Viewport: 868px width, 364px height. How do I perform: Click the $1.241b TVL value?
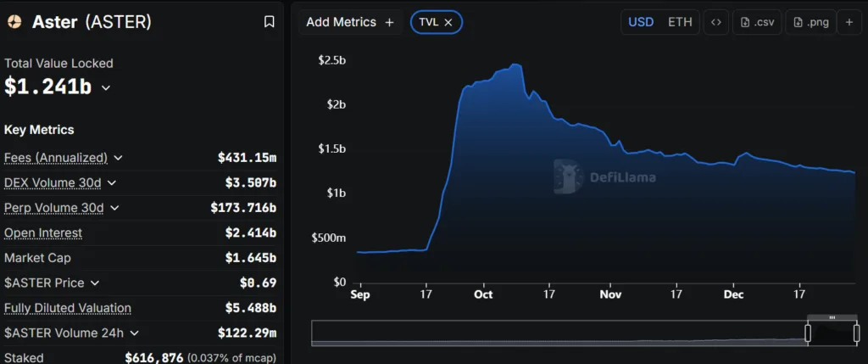point(47,87)
